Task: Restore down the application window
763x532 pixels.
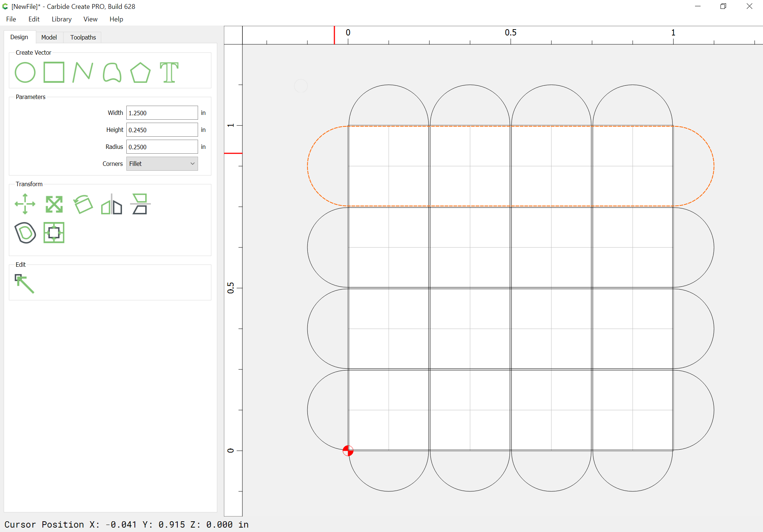Action: tap(723, 6)
